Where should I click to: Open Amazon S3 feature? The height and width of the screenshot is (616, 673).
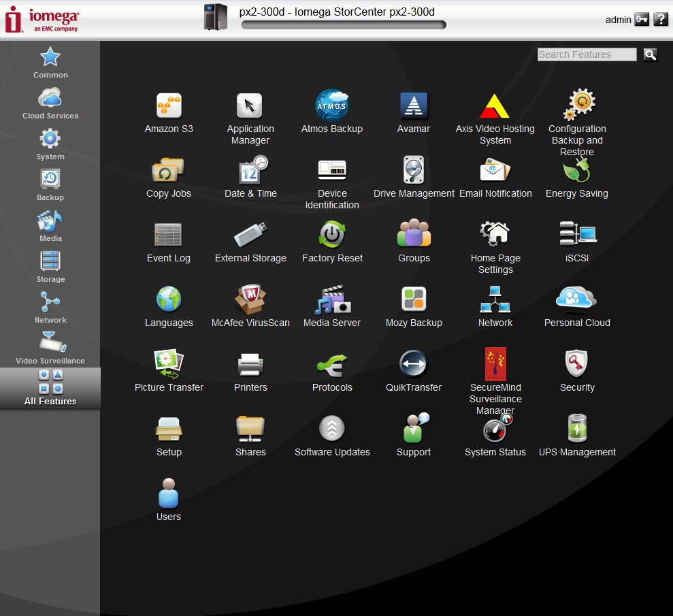[x=169, y=112]
